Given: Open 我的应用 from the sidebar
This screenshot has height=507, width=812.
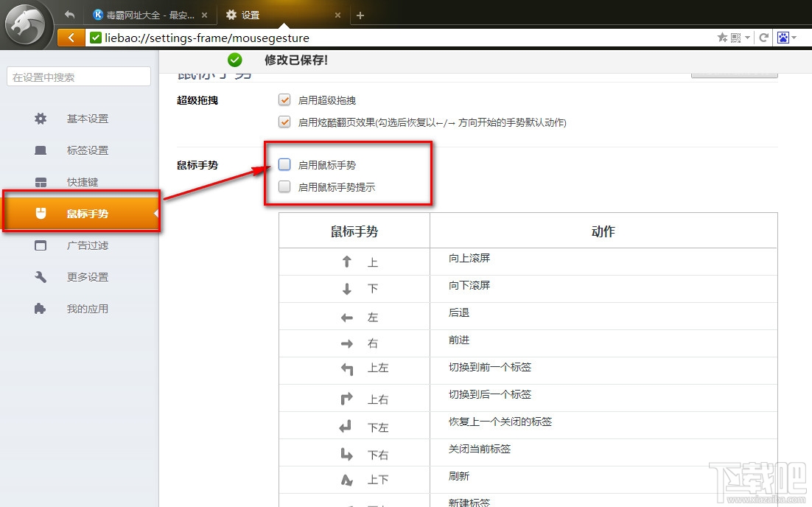Looking at the screenshot, I should pyautogui.click(x=41, y=308).
